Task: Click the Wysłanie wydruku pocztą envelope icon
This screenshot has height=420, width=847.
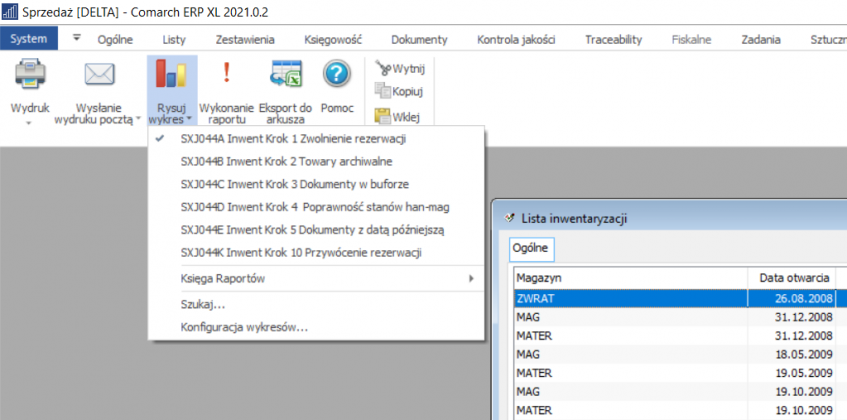Action: click(x=98, y=75)
